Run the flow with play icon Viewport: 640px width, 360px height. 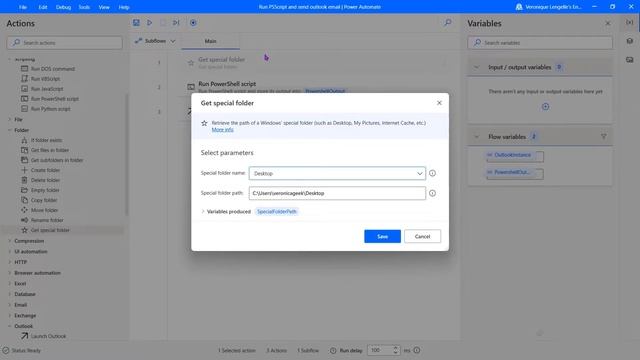150,23
